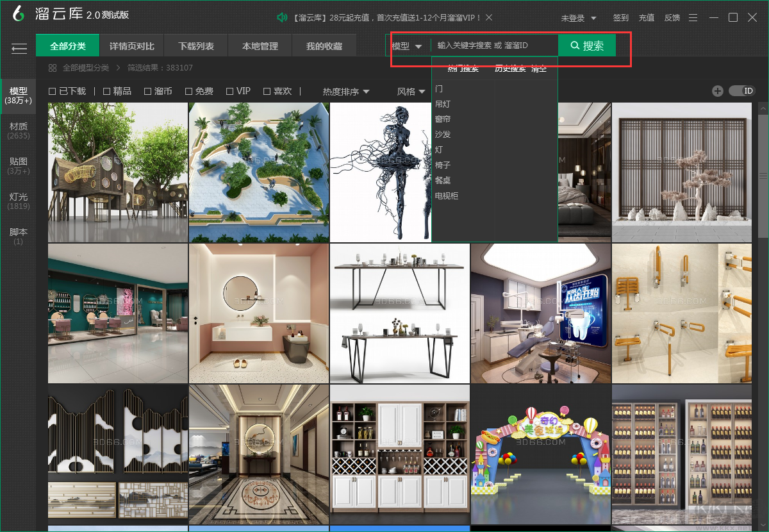Screen dimensions: 769x532
Task: Open the 灯光 category in the sidebar
Action: (x=19, y=201)
